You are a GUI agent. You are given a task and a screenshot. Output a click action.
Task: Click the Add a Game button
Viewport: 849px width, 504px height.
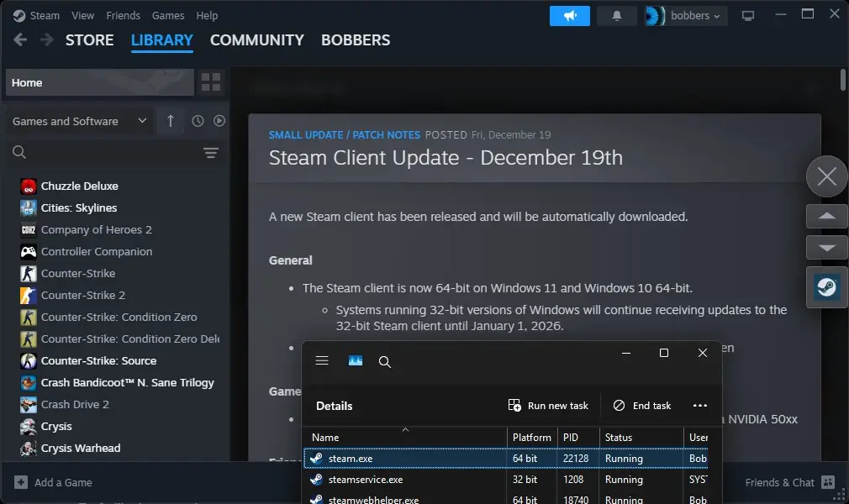(53, 482)
